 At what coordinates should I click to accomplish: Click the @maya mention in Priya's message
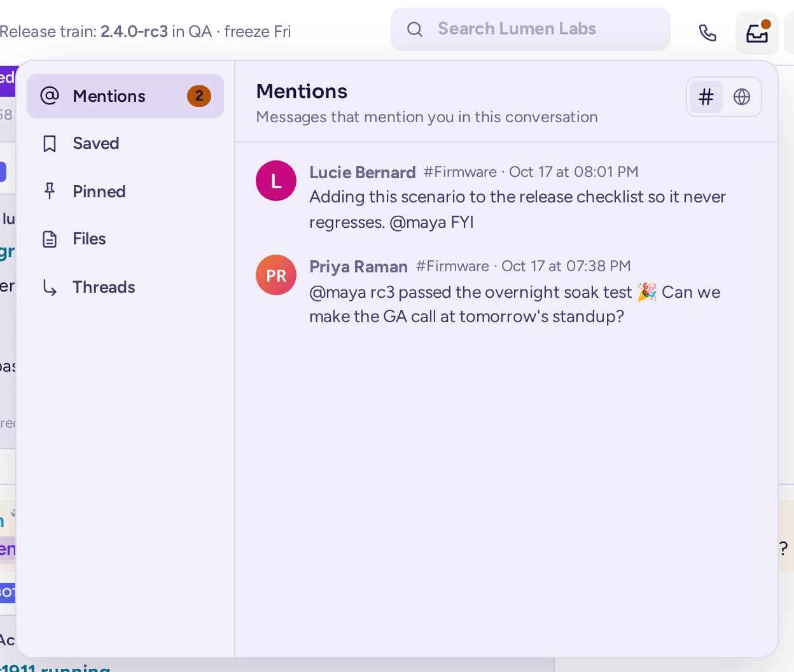tap(338, 292)
